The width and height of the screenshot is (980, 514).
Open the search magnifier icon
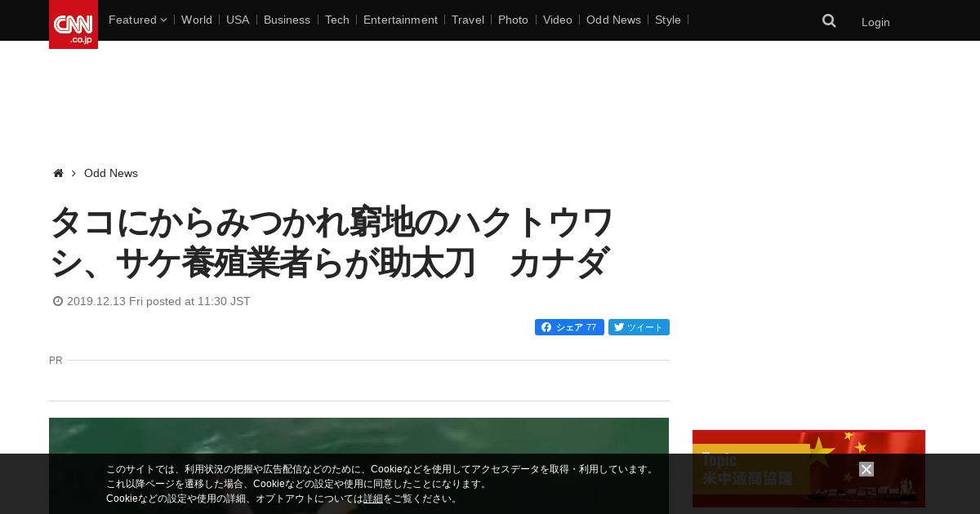[829, 21]
